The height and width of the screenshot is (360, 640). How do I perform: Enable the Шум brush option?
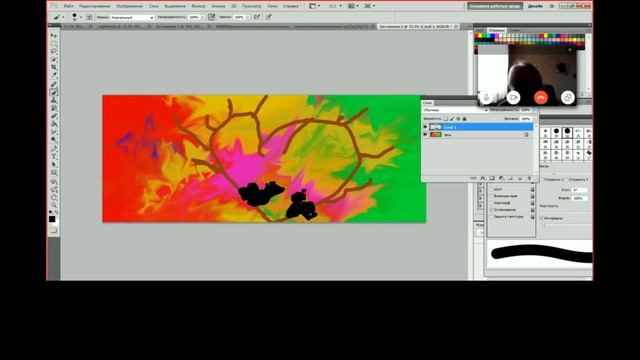(491, 189)
